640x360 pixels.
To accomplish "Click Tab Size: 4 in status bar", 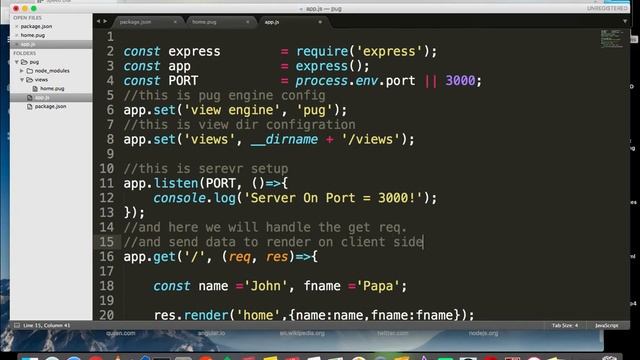I will tap(565, 325).
